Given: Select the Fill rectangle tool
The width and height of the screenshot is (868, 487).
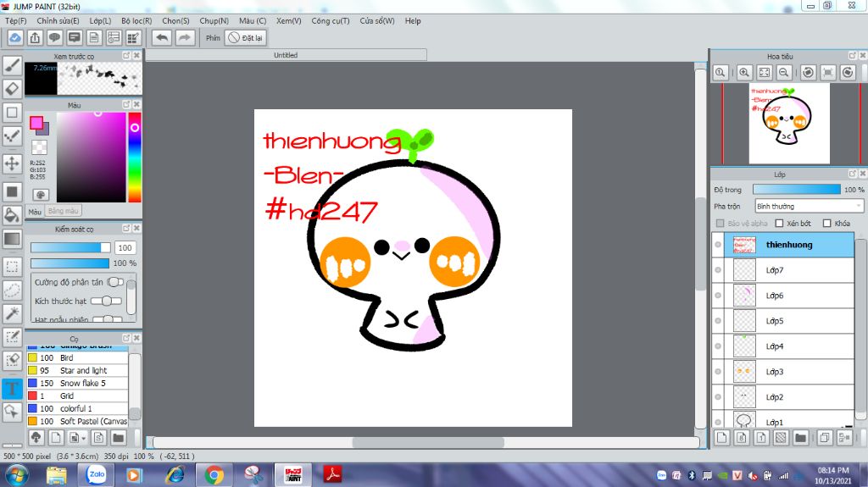Looking at the screenshot, I should pyautogui.click(x=12, y=192).
